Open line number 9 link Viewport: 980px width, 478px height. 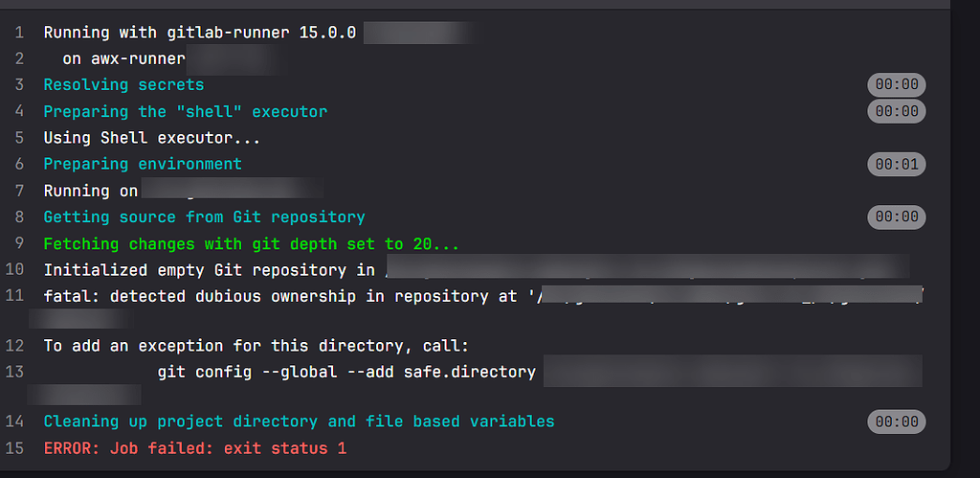[19, 243]
